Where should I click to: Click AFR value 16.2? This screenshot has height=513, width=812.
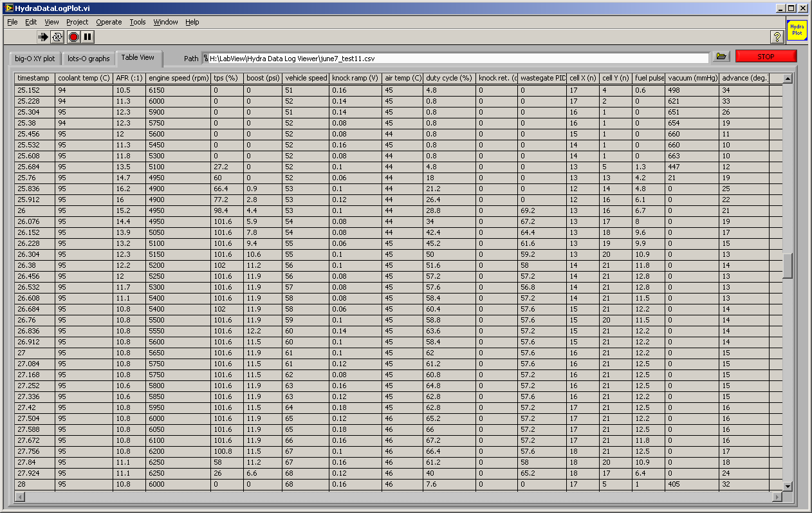(x=129, y=189)
